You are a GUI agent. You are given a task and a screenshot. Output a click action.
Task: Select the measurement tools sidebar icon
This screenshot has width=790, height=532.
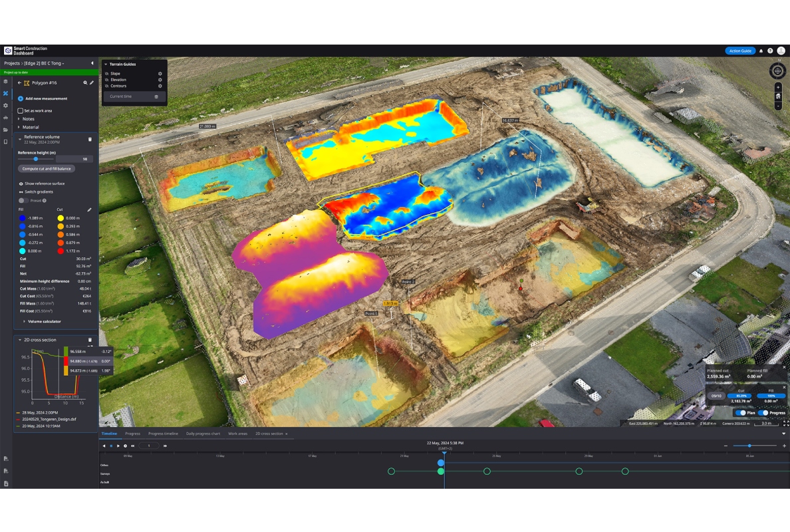(5, 94)
